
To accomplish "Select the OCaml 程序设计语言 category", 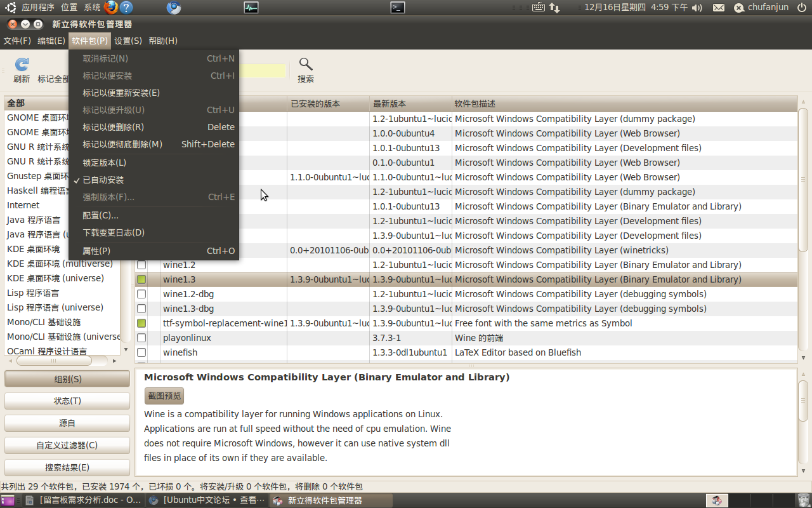I will click(62, 351).
